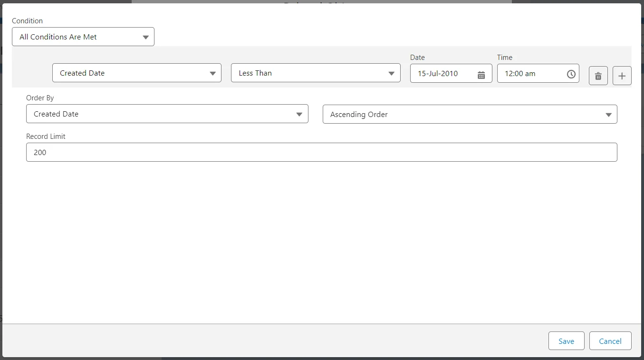Click the arrow on Order By Created Date
Image resolution: width=644 pixels, height=360 pixels.
pos(299,115)
